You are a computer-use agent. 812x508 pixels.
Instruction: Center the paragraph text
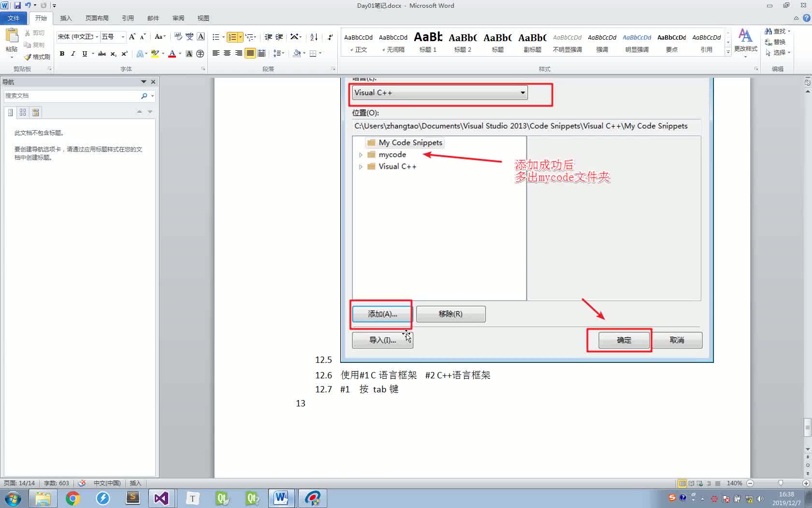227,53
